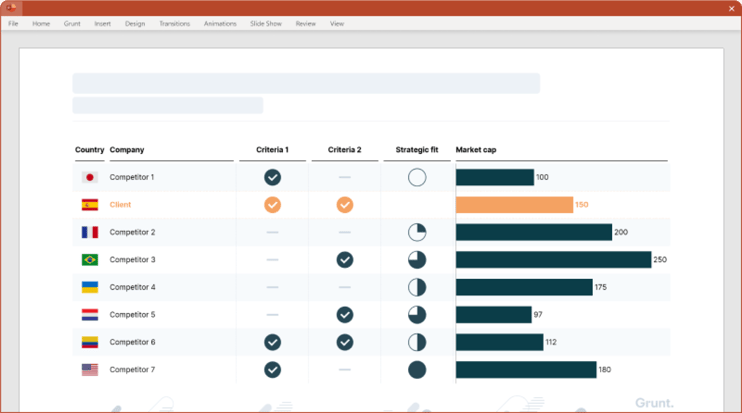The width and height of the screenshot is (742, 413).
Task: Select the Ukraine flag beside Competitor 4
Action: pyautogui.click(x=90, y=287)
